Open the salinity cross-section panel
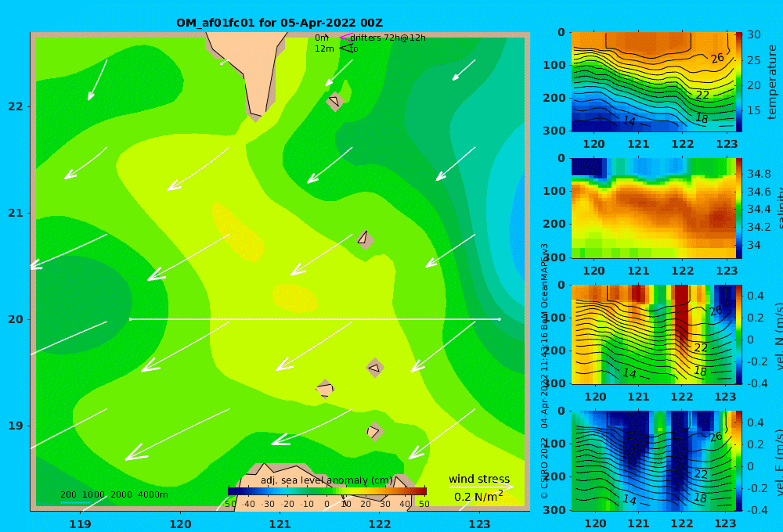This screenshot has width=783, height=532. (x=653, y=208)
